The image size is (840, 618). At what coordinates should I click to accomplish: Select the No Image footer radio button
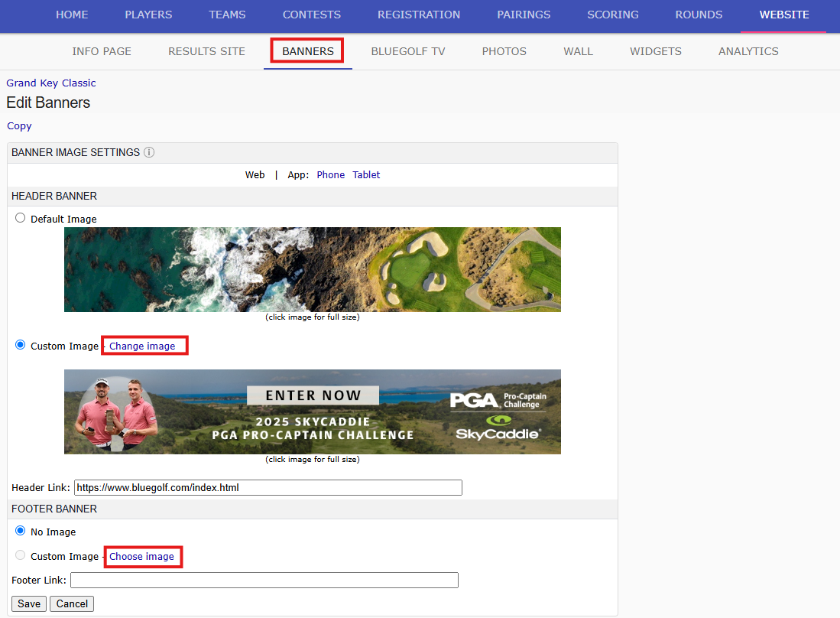(21, 531)
